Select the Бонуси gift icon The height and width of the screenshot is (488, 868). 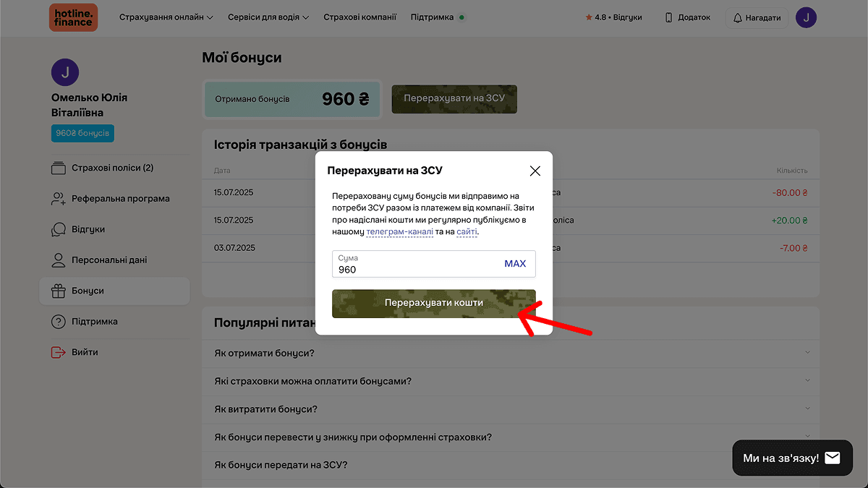[x=58, y=291]
